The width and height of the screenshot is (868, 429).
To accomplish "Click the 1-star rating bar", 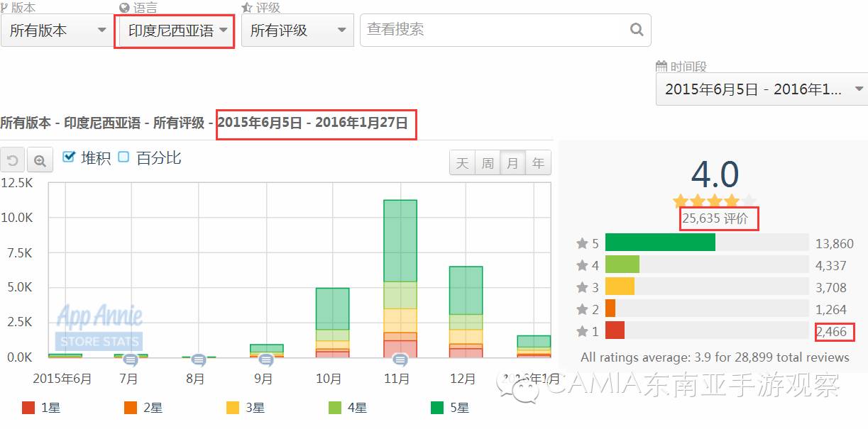I will pos(707,330).
